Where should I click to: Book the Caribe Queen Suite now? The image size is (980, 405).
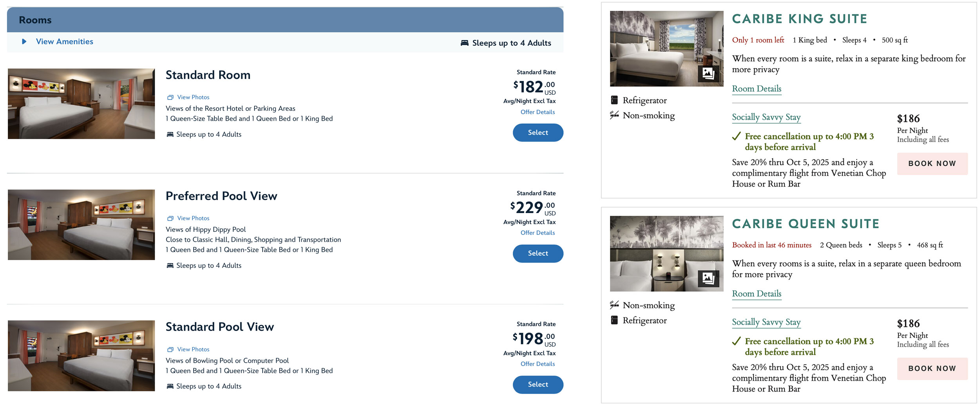click(x=932, y=369)
